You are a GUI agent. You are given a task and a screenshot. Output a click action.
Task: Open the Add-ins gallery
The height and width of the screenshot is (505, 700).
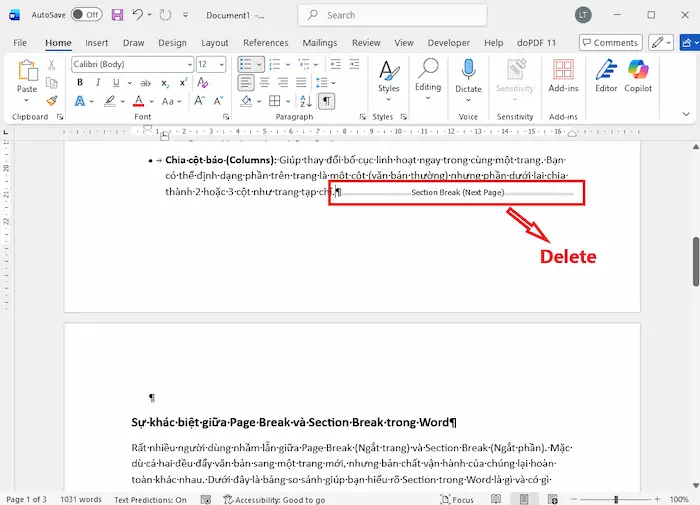pos(564,76)
